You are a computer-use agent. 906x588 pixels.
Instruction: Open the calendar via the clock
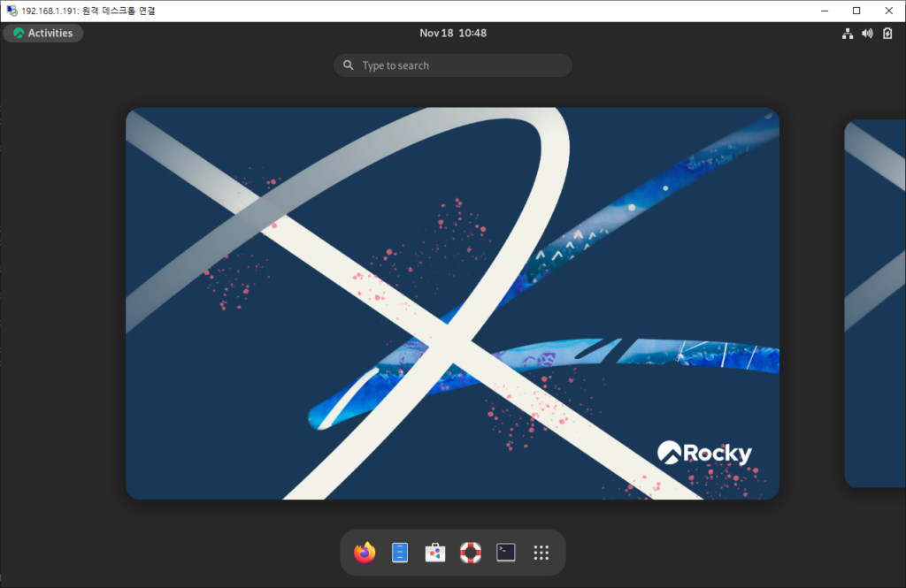coord(453,33)
